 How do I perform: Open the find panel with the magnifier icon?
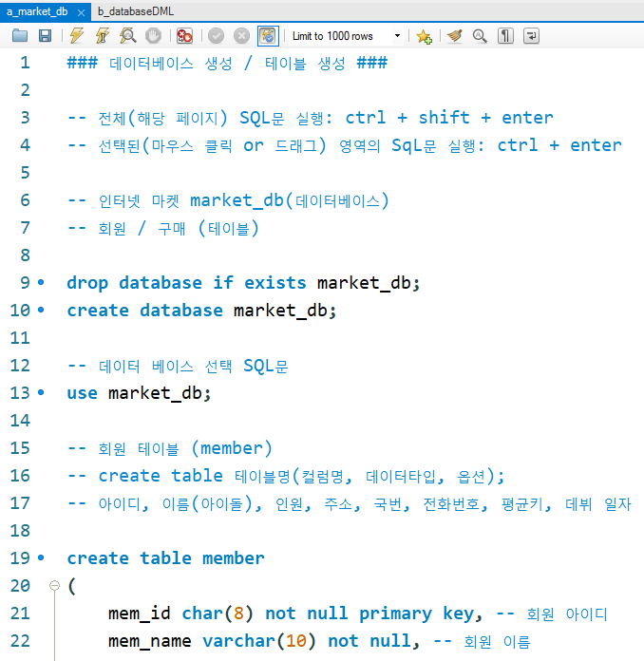point(480,36)
